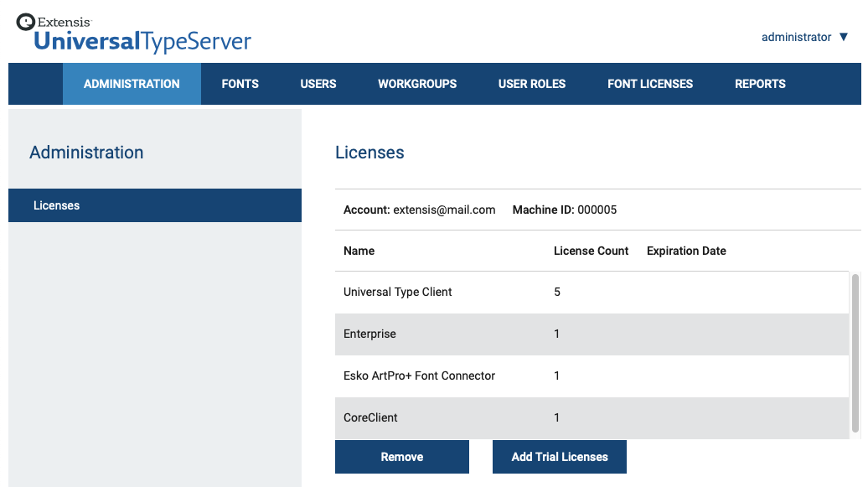Select the CoreClient license row
Viewport: 868px width, 487px height.
tap(503, 417)
